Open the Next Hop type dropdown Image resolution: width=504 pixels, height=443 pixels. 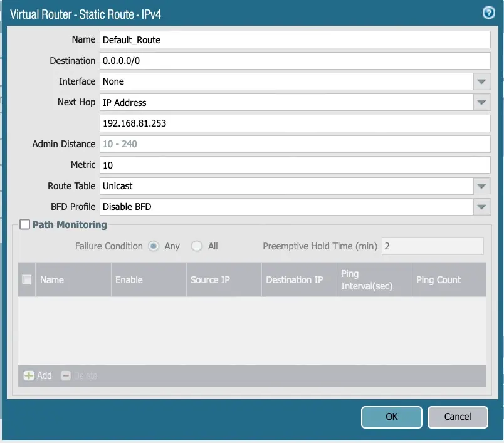tap(481, 102)
